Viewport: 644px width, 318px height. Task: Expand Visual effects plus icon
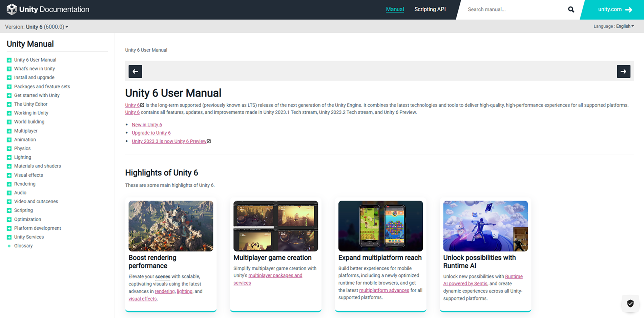[x=9, y=175]
